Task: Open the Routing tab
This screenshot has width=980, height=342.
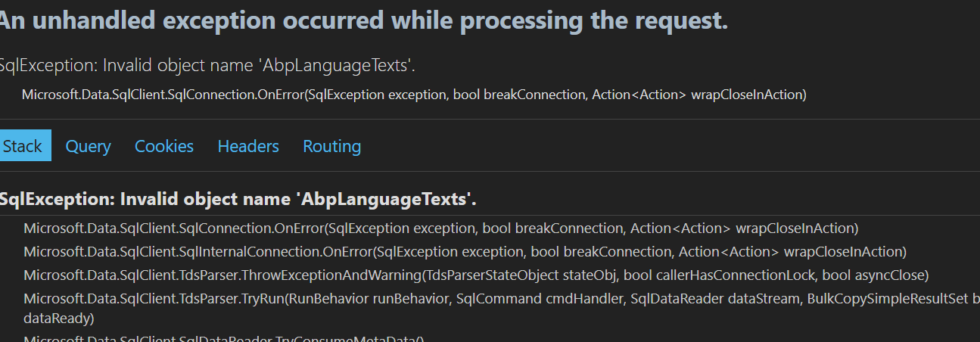Action: [331, 146]
